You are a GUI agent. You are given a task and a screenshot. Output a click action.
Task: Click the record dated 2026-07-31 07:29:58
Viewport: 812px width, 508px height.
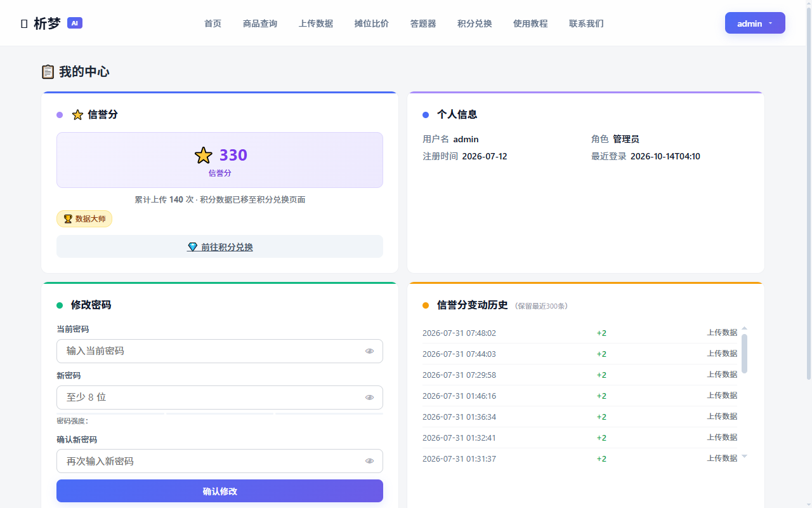tap(580, 375)
